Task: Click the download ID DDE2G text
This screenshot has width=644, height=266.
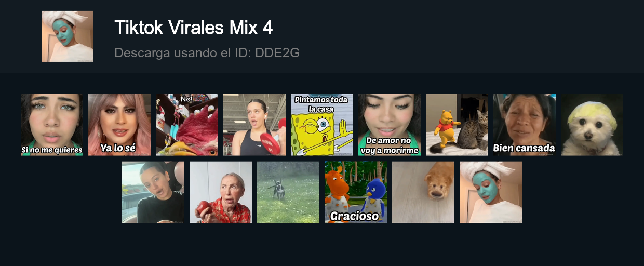Action: [x=207, y=52]
